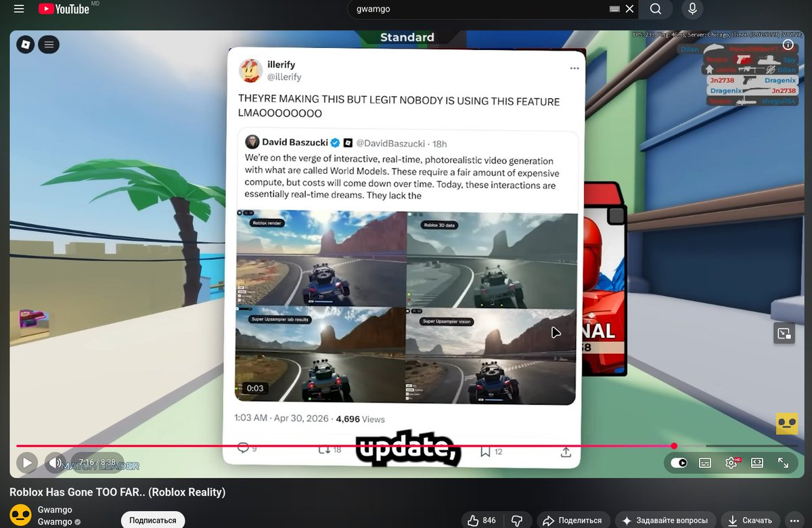812x528 pixels.
Task: Click the video title "Roblox Has Gone TOO FAR.."
Action: [117, 492]
